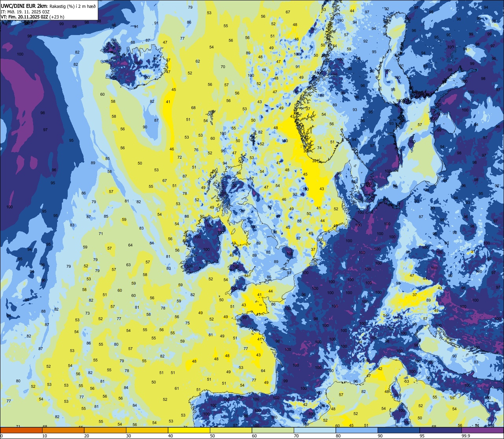This screenshot has height=439, width=504.
Task: Click the '90' legend tick label on colorbar
Action: click(x=380, y=436)
